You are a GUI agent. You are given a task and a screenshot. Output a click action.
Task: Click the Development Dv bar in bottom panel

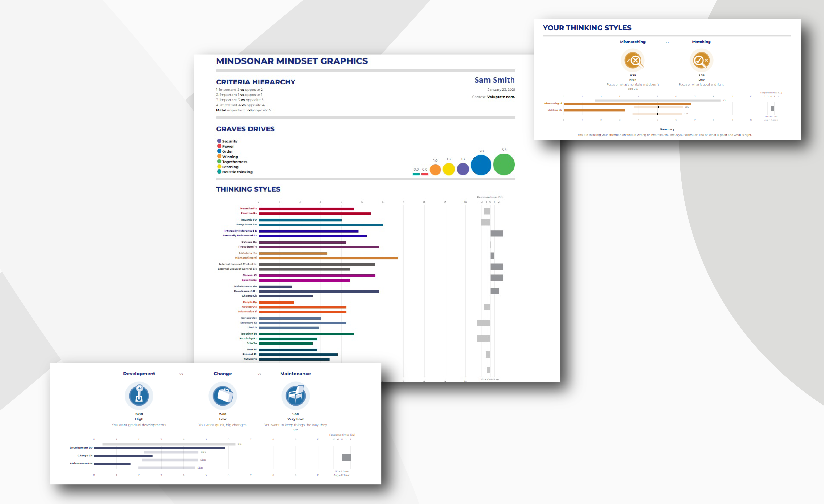(x=159, y=448)
